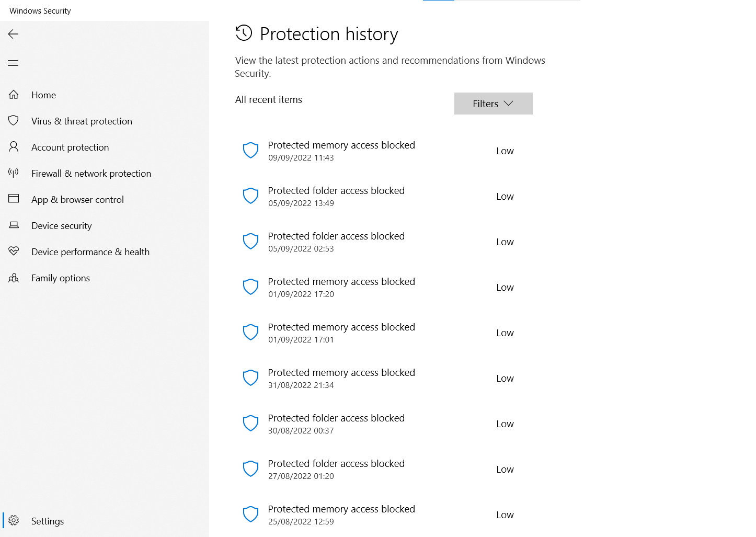Open Device performance & health page

90,252
